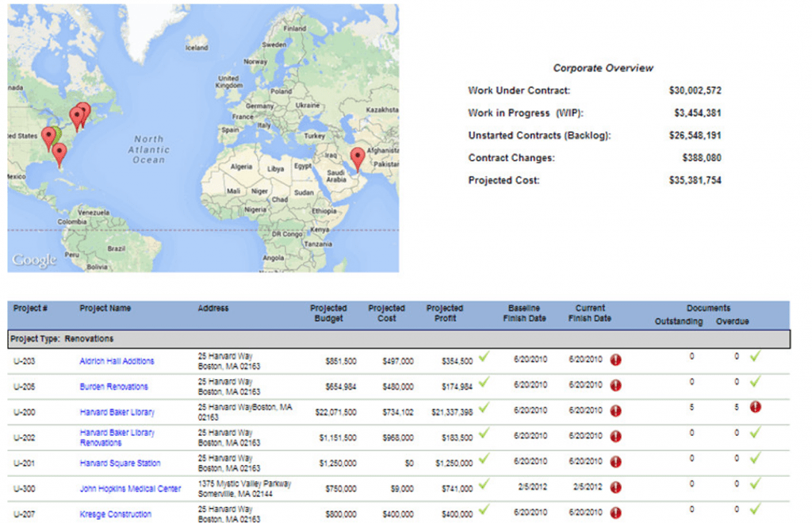Click green profit checkmark in row U-202
The image size is (812, 523).
click(x=484, y=433)
